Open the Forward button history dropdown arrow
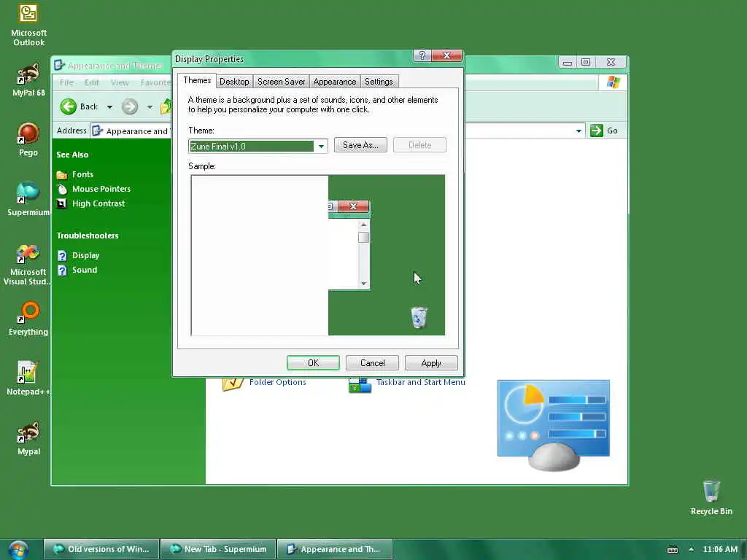This screenshot has height=560, width=747. pos(150,107)
